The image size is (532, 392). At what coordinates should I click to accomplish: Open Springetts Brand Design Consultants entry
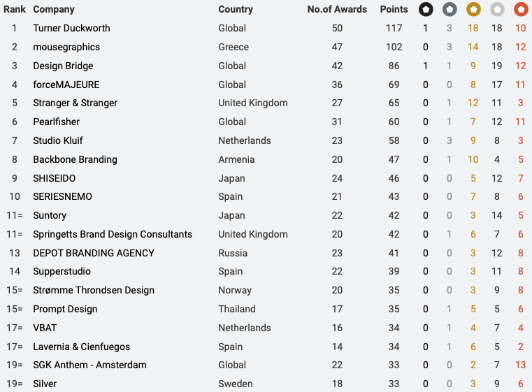[x=113, y=234]
